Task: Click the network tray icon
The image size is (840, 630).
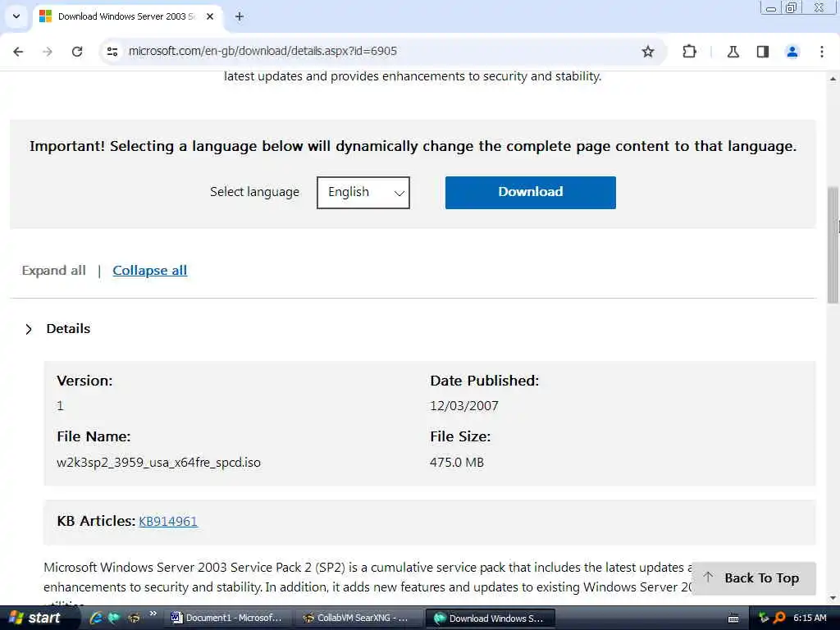Action: click(764, 618)
